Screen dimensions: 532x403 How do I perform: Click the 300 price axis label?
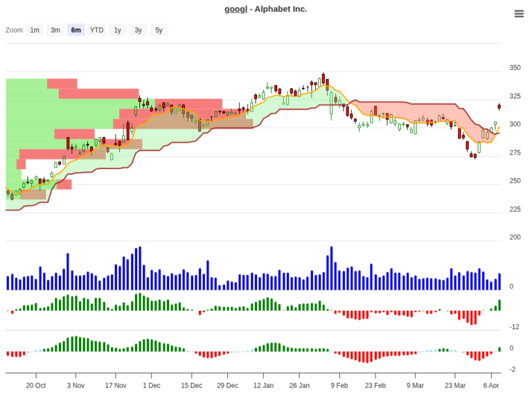tap(515, 124)
